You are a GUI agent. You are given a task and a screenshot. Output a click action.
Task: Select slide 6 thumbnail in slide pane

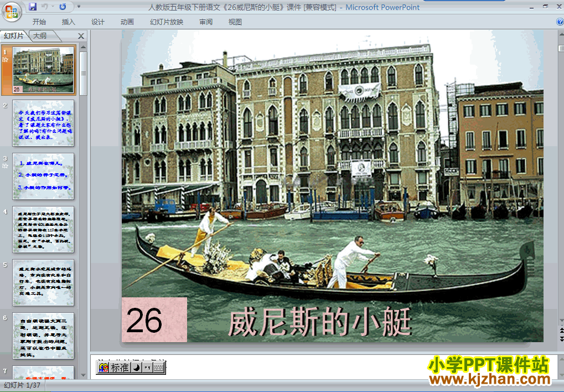coord(43,336)
